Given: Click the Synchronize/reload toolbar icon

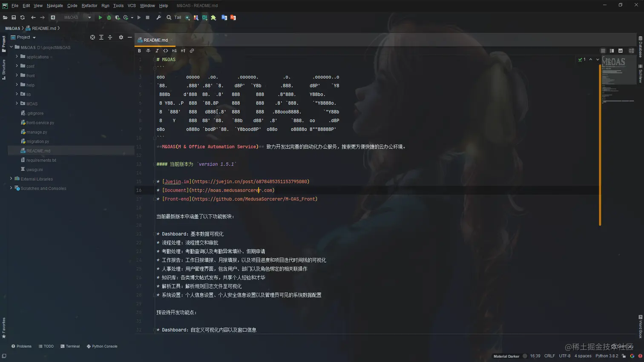Looking at the screenshot, I should point(23,17).
